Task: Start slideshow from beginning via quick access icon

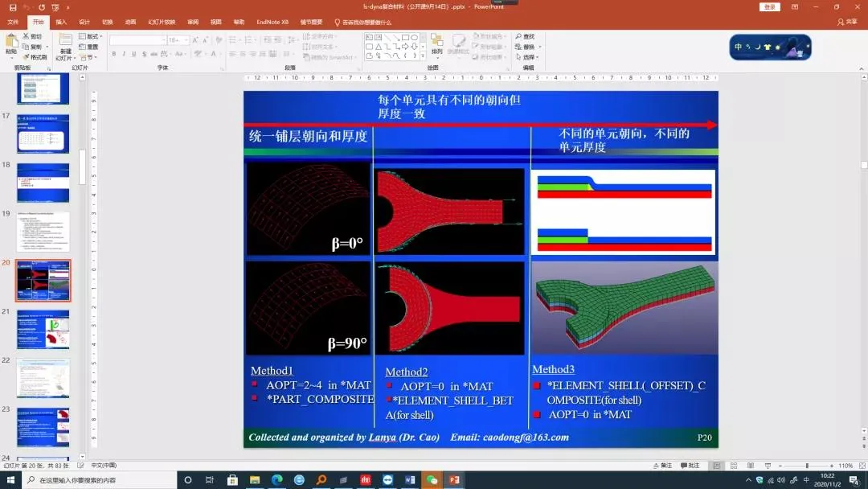Action: [x=55, y=7]
